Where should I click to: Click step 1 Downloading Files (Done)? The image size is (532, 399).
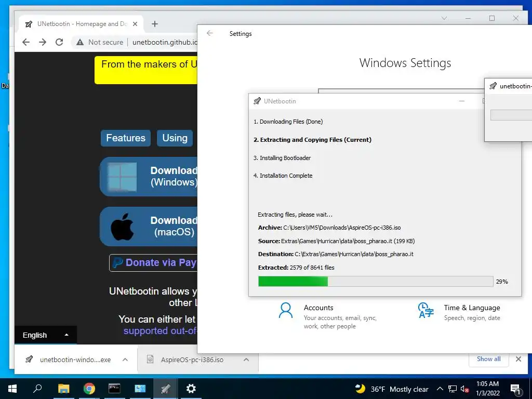click(x=288, y=122)
